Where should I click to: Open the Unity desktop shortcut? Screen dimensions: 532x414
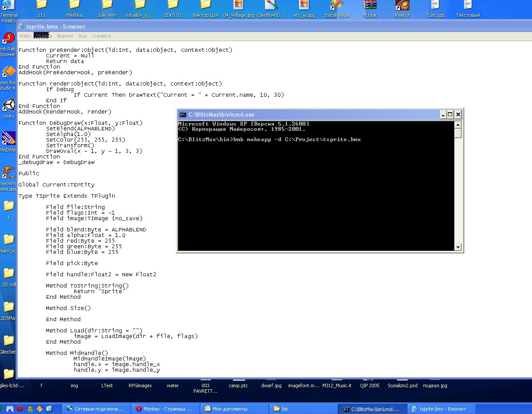click(9, 107)
